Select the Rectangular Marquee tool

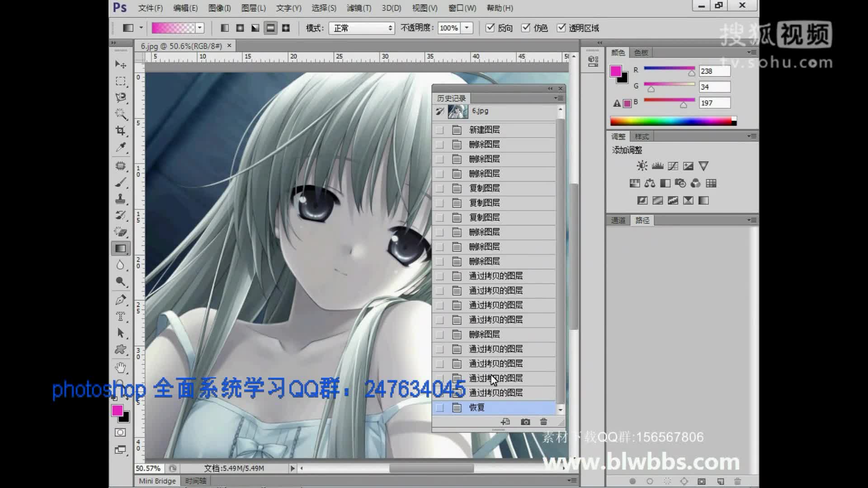pyautogui.click(x=120, y=81)
